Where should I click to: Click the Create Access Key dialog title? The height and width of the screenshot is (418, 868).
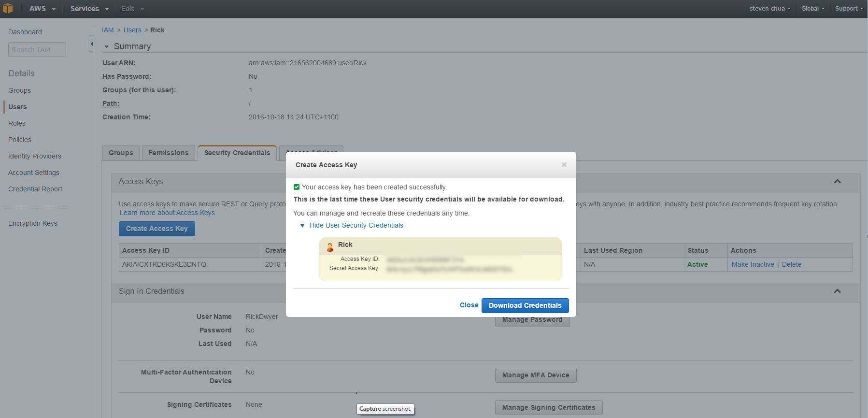327,165
